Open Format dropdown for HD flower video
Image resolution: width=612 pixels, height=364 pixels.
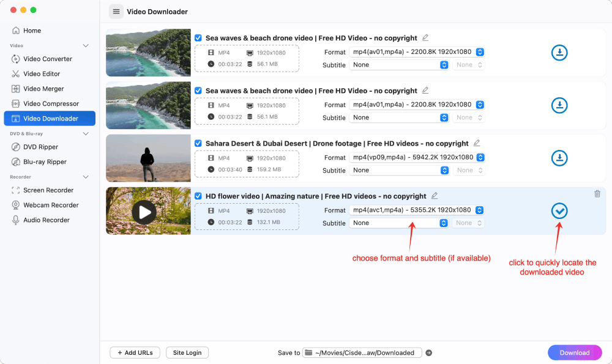[416, 210]
